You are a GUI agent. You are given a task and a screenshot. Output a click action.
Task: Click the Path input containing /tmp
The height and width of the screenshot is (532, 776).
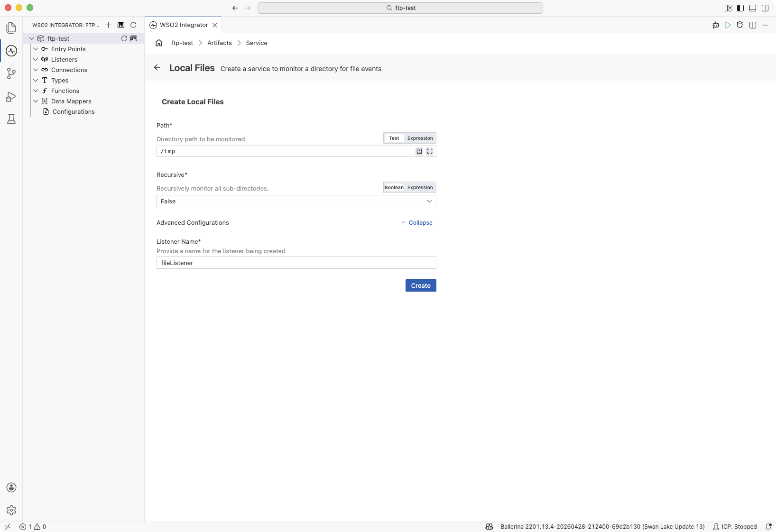pos(286,151)
